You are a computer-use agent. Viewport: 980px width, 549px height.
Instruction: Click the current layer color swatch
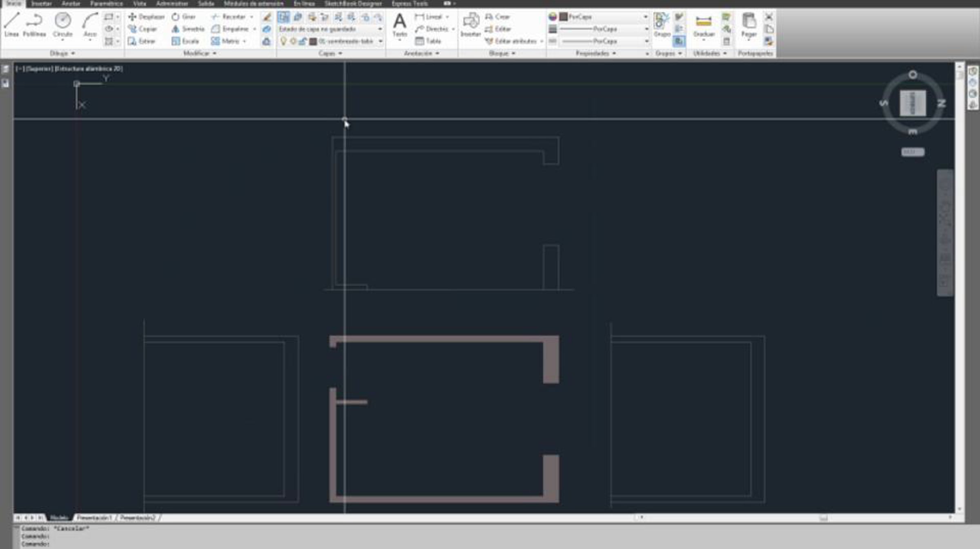(x=313, y=41)
